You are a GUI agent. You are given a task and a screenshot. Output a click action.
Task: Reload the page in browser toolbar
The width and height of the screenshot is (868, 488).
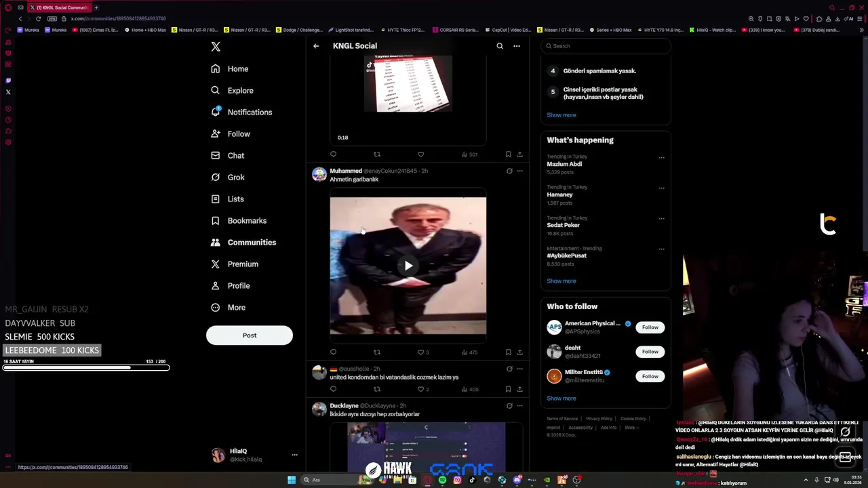click(38, 18)
